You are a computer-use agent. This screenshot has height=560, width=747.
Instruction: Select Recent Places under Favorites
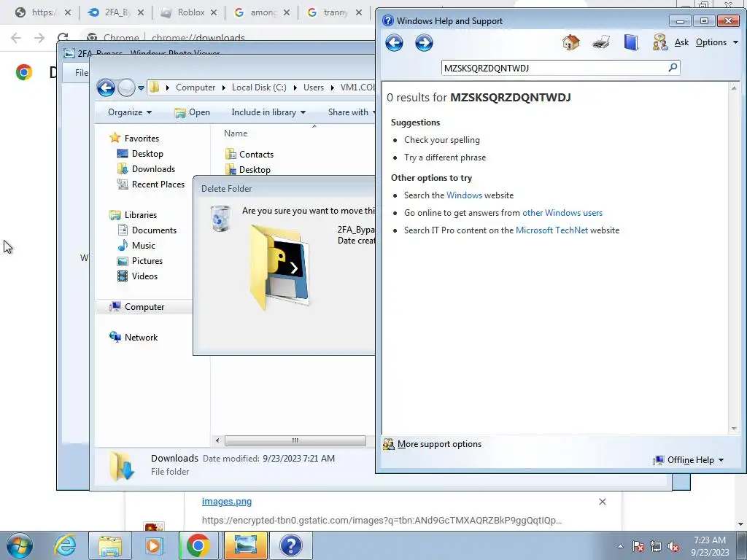(158, 184)
